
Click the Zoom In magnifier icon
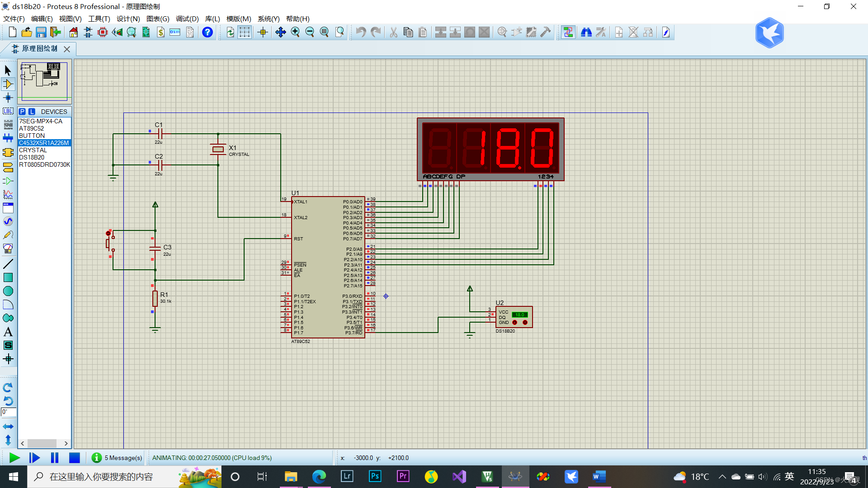click(x=295, y=32)
